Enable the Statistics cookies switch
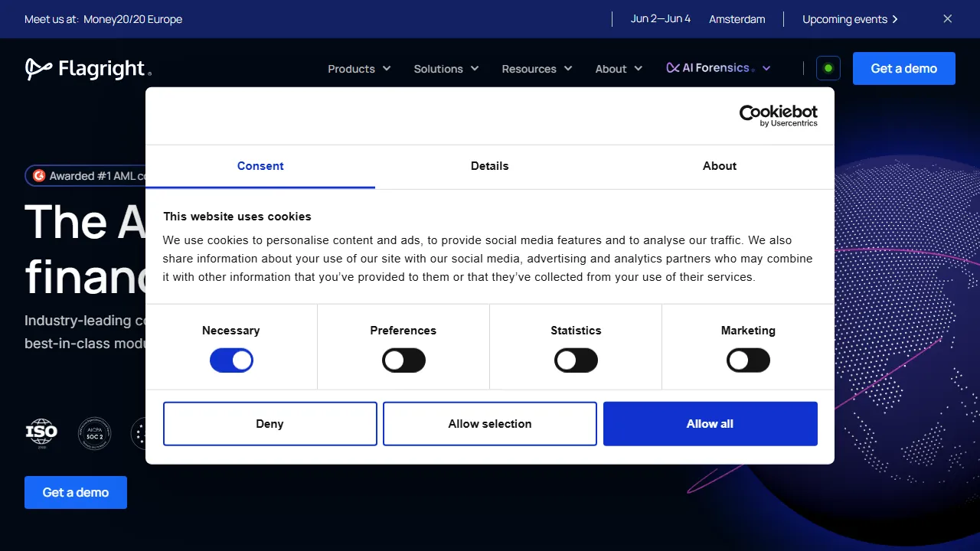The height and width of the screenshot is (551, 980). (576, 360)
